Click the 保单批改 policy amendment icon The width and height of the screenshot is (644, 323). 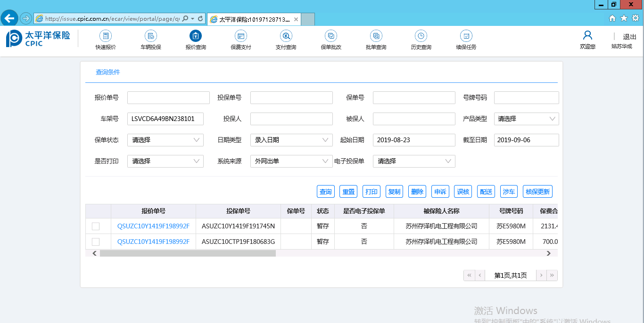tap(331, 36)
